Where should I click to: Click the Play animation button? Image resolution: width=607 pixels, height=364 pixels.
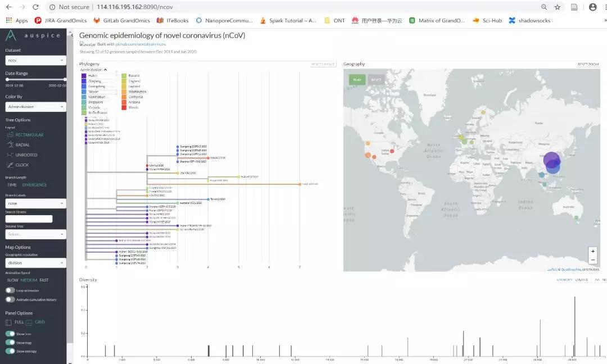pyautogui.click(x=357, y=80)
